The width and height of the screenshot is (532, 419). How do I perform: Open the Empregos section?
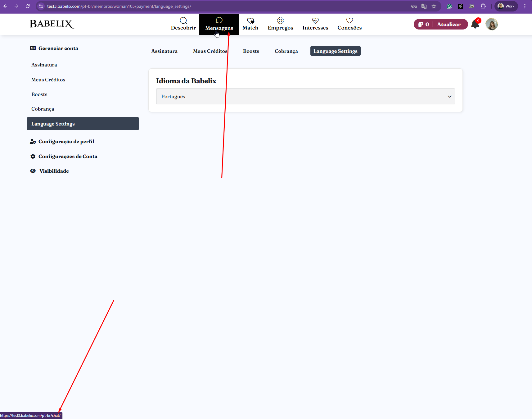pyautogui.click(x=280, y=24)
